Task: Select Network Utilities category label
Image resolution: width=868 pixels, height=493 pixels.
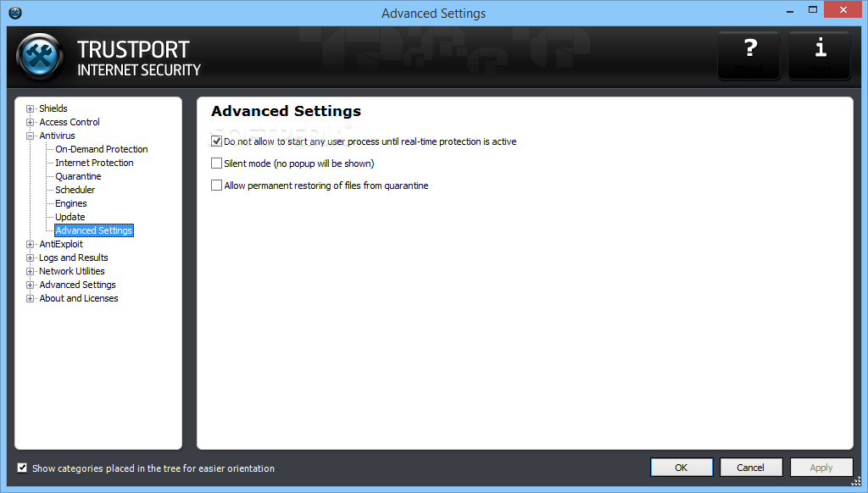Action: coord(71,271)
